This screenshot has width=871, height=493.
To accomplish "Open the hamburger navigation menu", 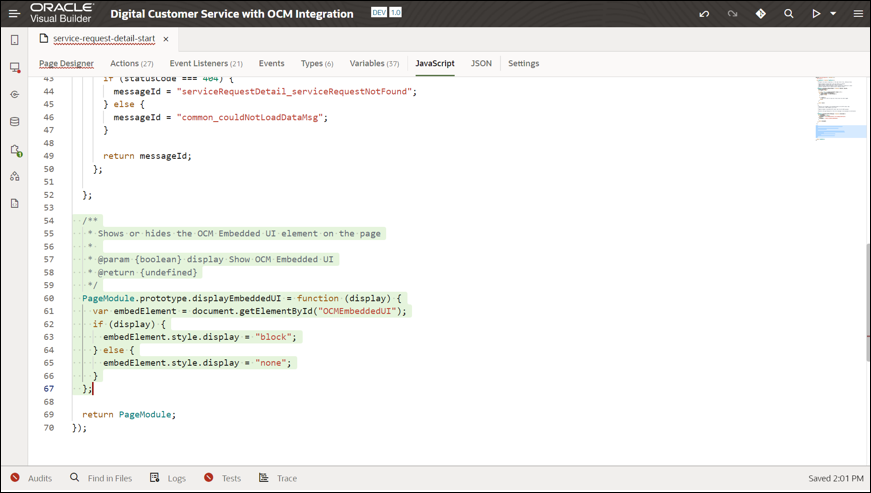I will [x=14, y=14].
